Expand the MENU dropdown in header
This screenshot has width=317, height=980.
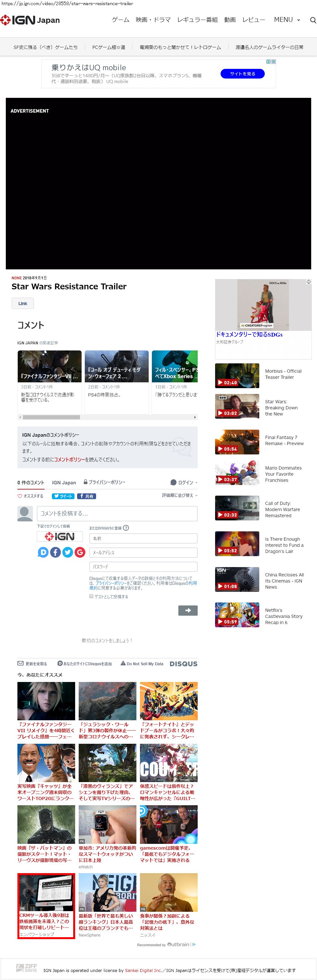[x=287, y=20]
